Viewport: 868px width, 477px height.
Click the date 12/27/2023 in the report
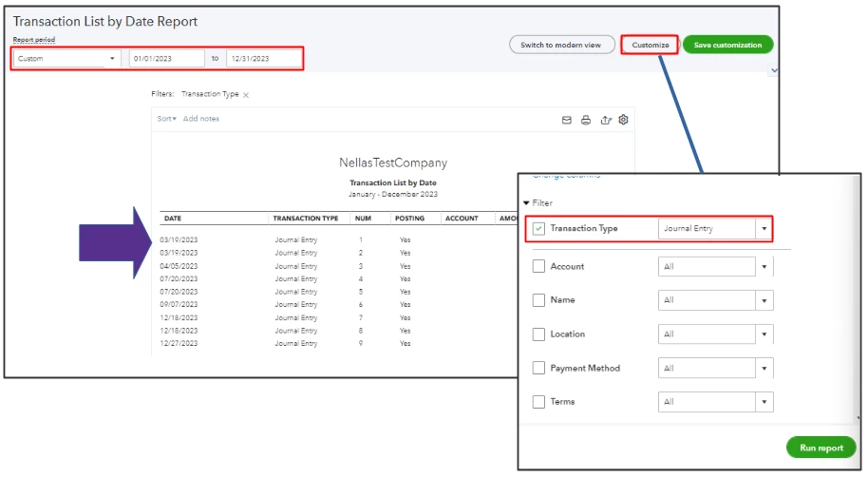[x=179, y=343]
